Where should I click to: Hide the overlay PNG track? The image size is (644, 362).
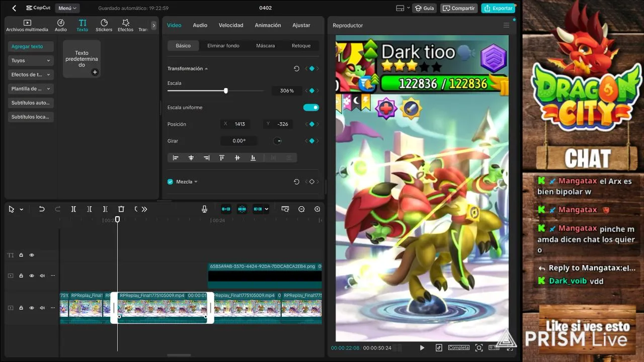coord(32,276)
